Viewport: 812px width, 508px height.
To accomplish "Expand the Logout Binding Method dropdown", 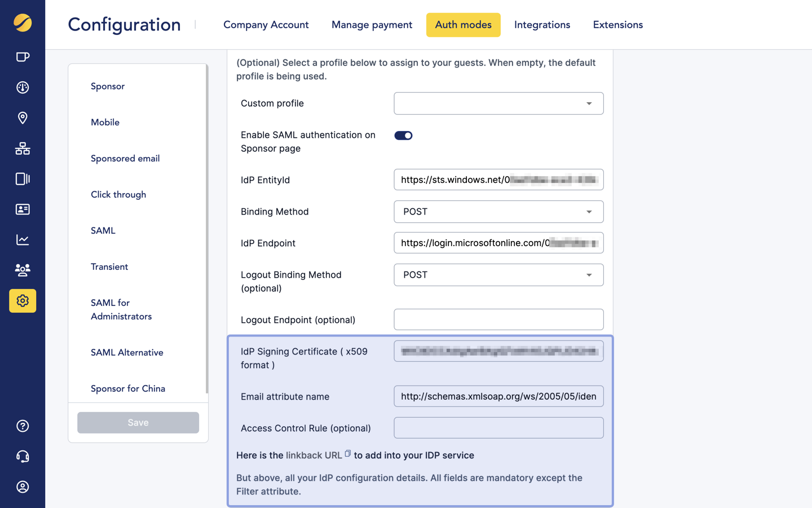I will pyautogui.click(x=498, y=275).
